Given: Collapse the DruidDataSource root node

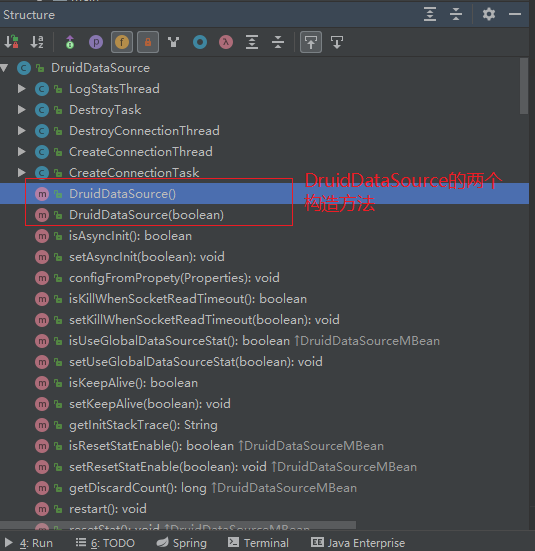Looking at the screenshot, I should pyautogui.click(x=4, y=67).
